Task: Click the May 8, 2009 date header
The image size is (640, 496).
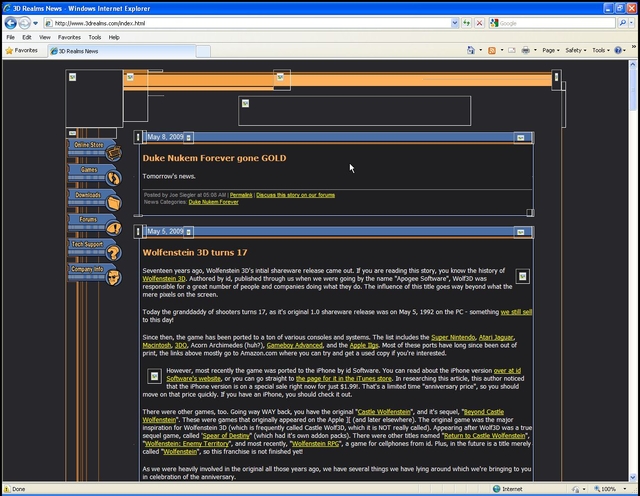Action: pos(165,137)
